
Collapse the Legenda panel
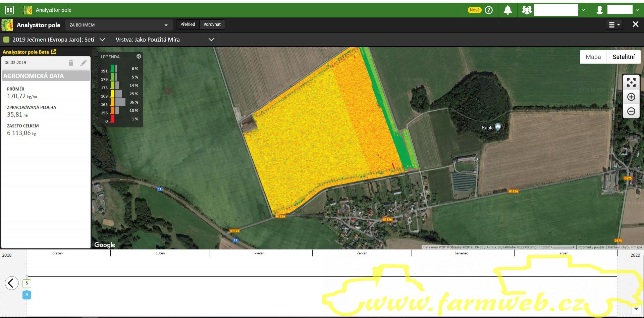point(139,56)
